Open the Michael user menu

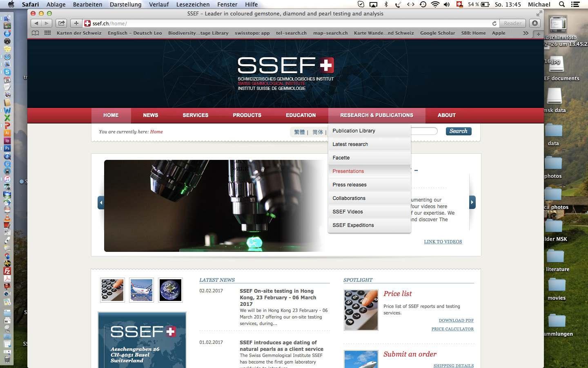click(539, 4)
